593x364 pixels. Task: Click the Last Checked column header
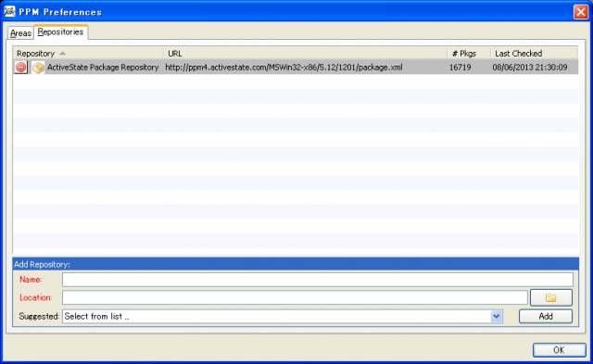pyautogui.click(x=534, y=54)
